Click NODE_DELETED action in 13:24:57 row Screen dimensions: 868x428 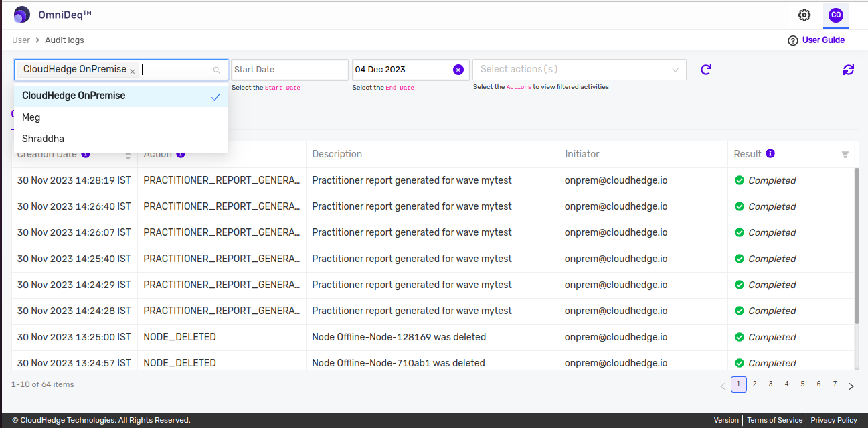tap(180, 363)
